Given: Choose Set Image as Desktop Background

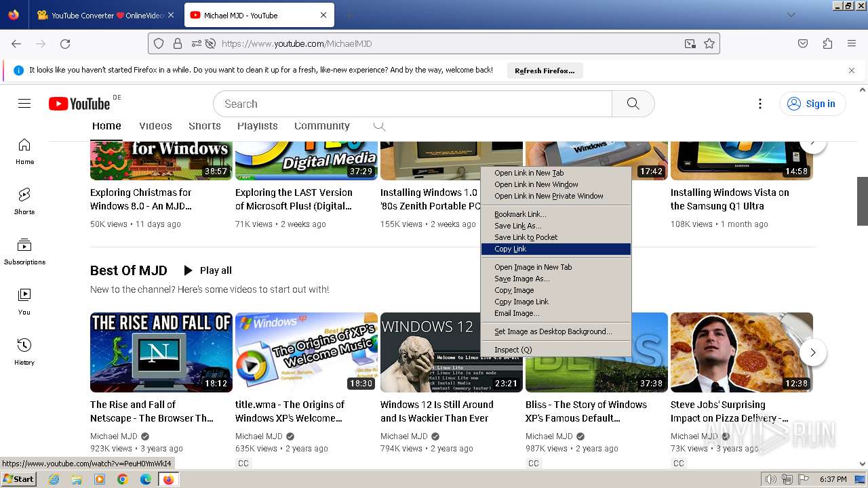Looking at the screenshot, I should click(556, 331).
